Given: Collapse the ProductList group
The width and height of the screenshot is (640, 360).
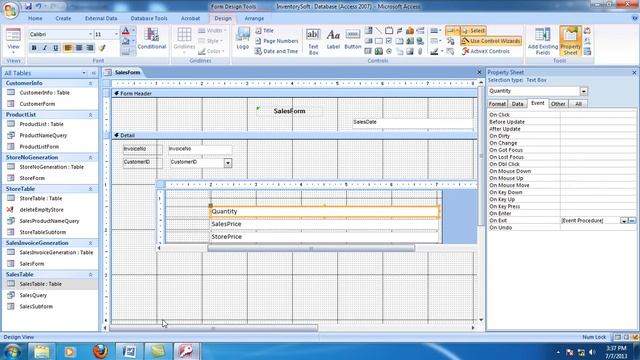Looking at the screenshot, I should (x=90, y=115).
